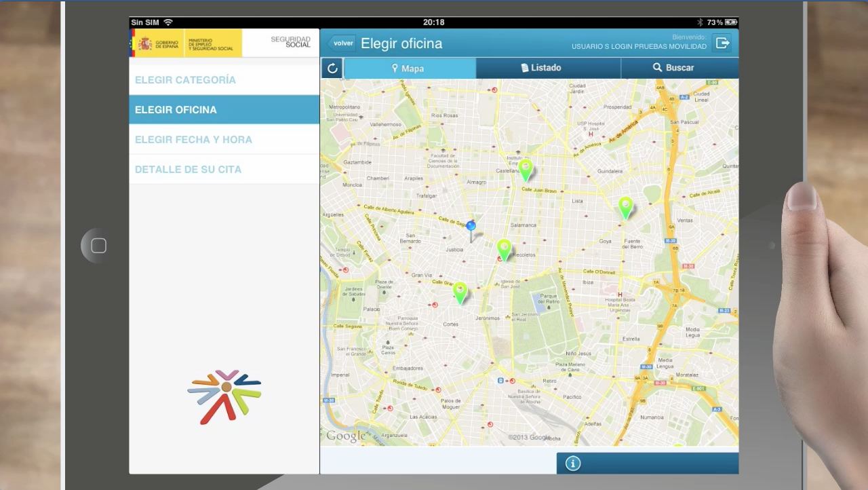868x490 pixels.
Task: Click the info icon in the bottom bar
Action: 573,464
